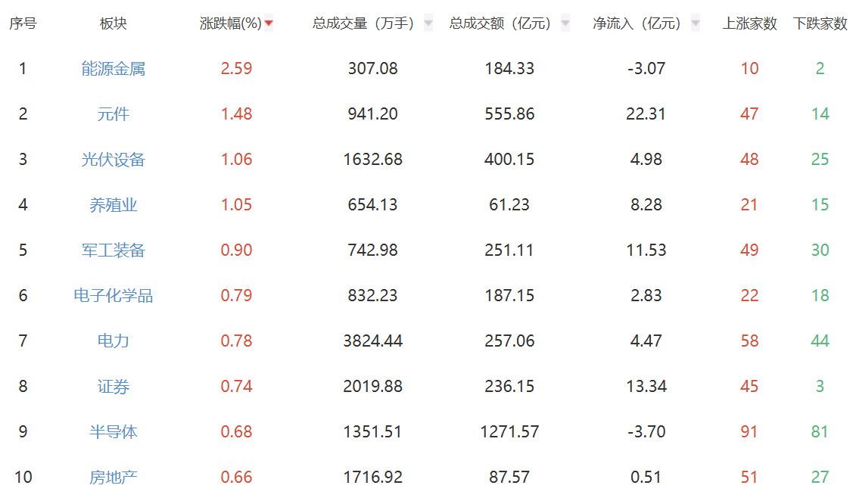This screenshot has width=853, height=504.
Task: Open the filter icon next to 净流入
Action: click(693, 23)
